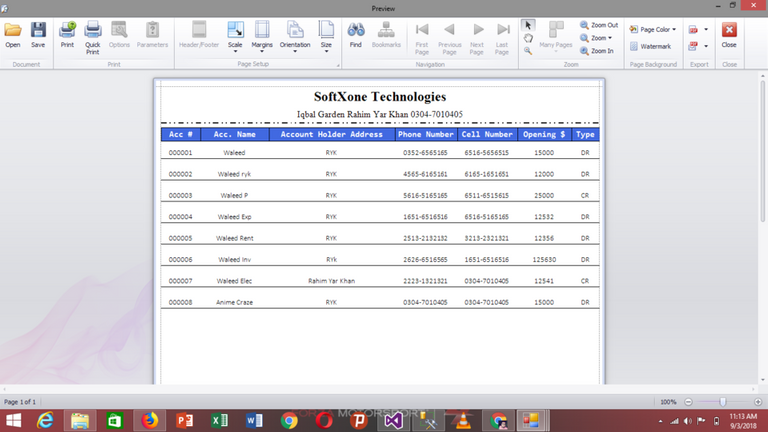Expand the Orientation options
Image resolution: width=768 pixels, height=432 pixels.
click(x=295, y=36)
